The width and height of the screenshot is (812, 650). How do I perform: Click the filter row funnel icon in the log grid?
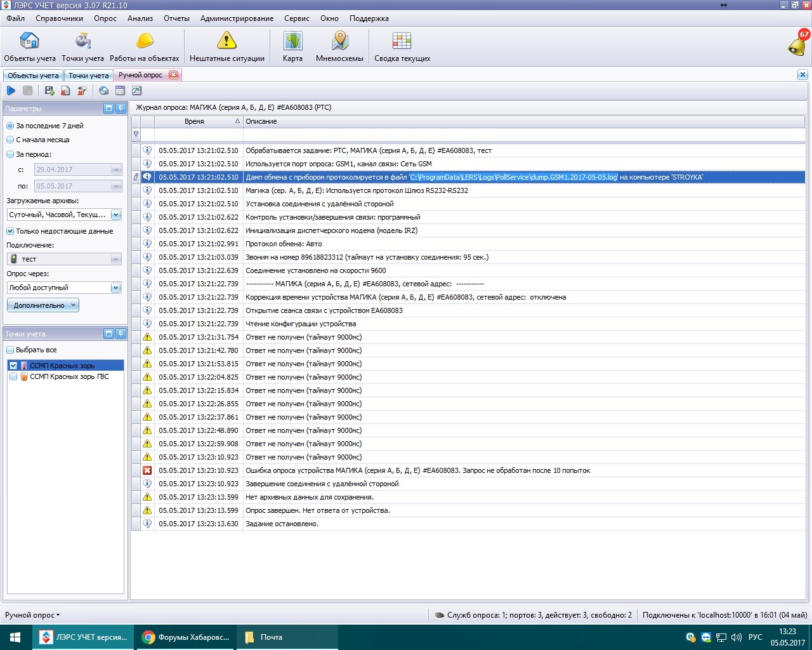[x=136, y=134]
